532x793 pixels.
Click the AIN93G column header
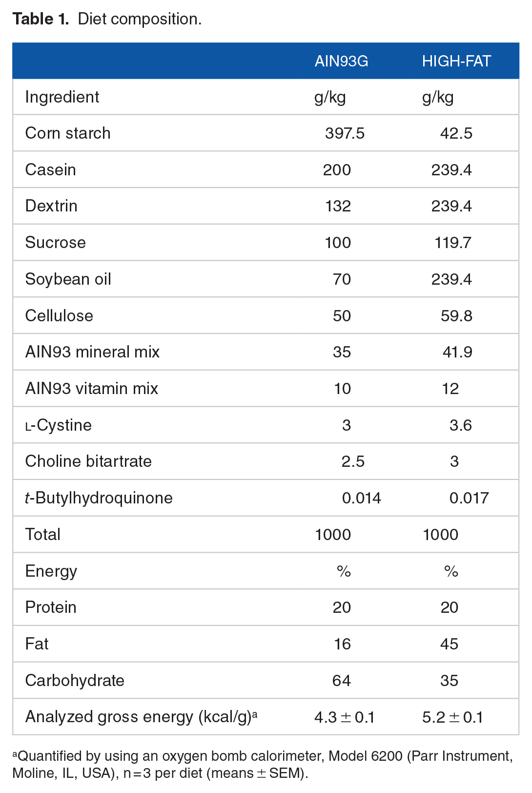341,61
